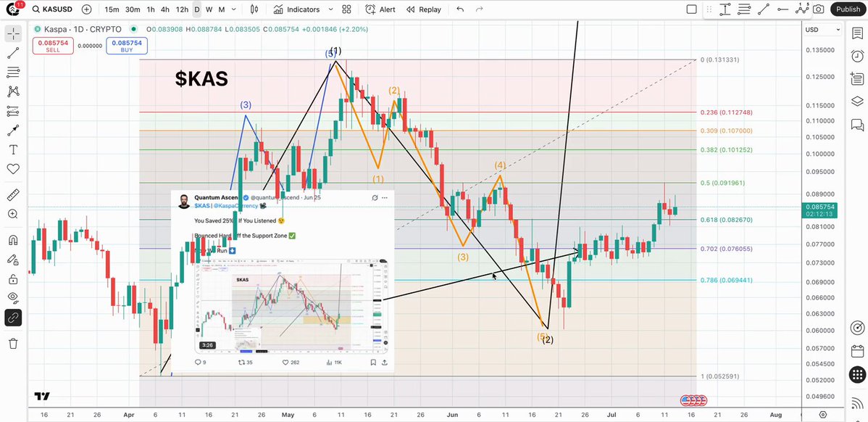The width and height of the screenshot is (868, 422).
Task: Switch to the 12h timeframe
Action: pos(182,9)
